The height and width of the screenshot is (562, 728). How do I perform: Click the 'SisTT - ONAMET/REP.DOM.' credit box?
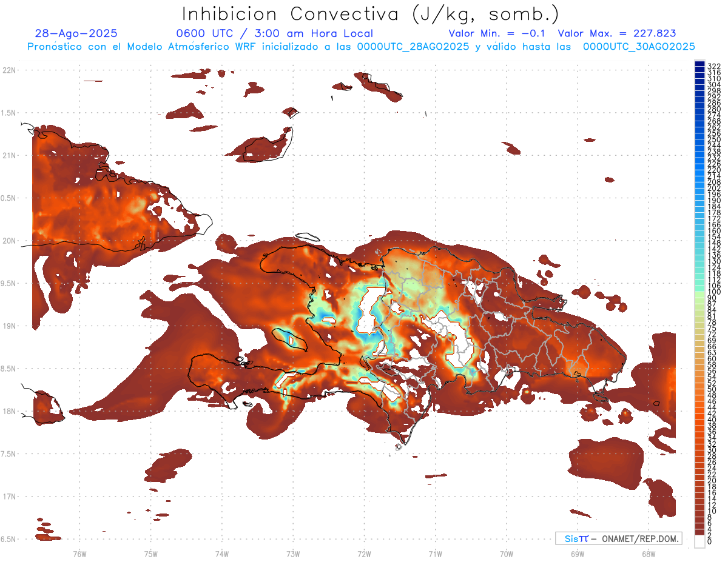618,538
